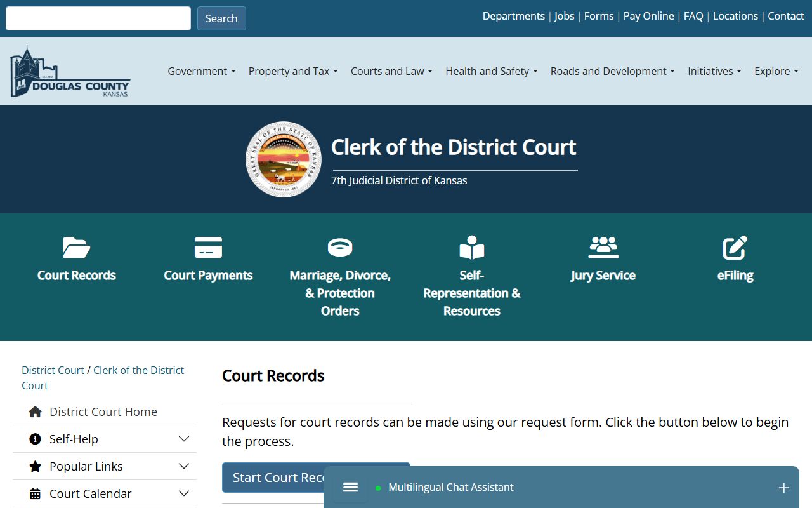Click the info icon beside Self-Help
The width and height of the screenshot is (812, 508).
click(x=36, y=439)
